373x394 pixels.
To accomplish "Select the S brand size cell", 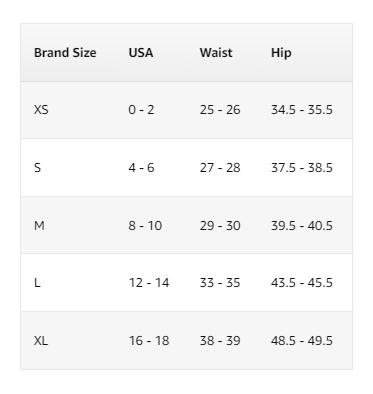I will click(37, 168).
